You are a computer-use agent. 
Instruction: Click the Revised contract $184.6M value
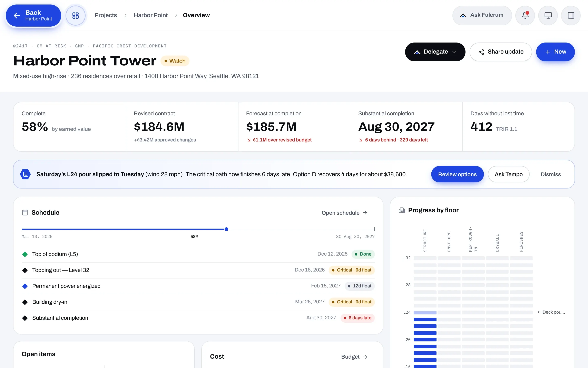[x=159, y=127]
